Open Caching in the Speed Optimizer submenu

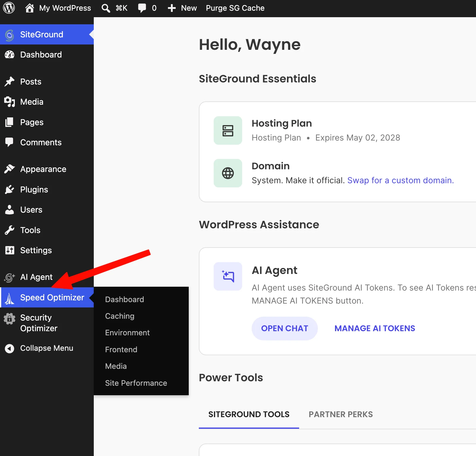pos(120,316)
